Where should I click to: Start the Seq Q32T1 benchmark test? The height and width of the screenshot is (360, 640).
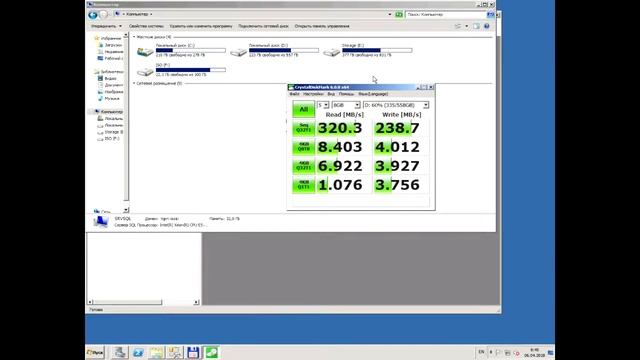pos(303,128)
